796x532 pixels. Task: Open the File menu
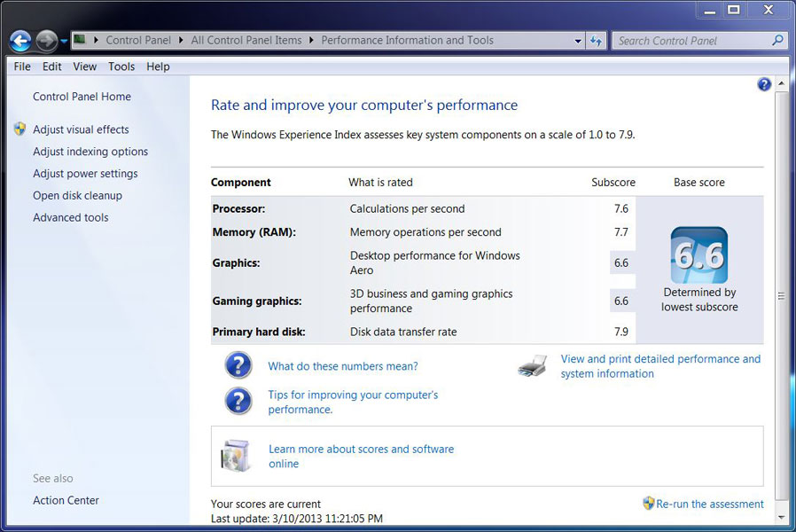[x=22, y=66]
